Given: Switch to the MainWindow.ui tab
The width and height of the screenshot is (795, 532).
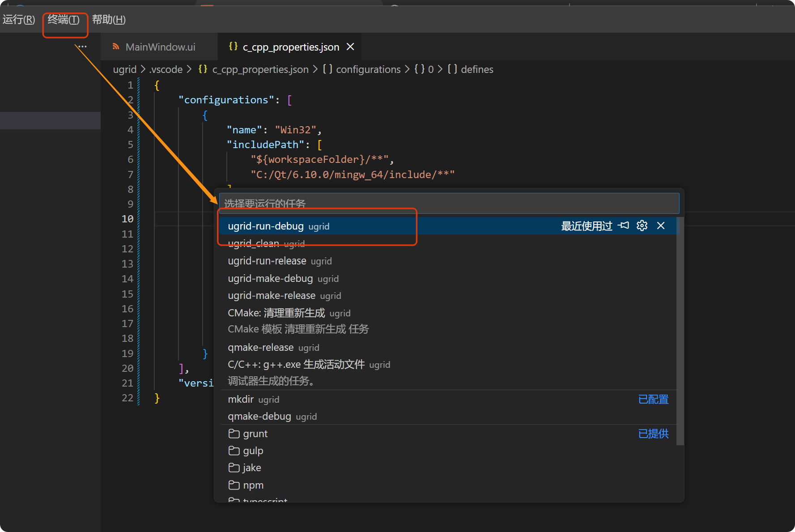Looking at the screenshot, I should pos(159,47).
